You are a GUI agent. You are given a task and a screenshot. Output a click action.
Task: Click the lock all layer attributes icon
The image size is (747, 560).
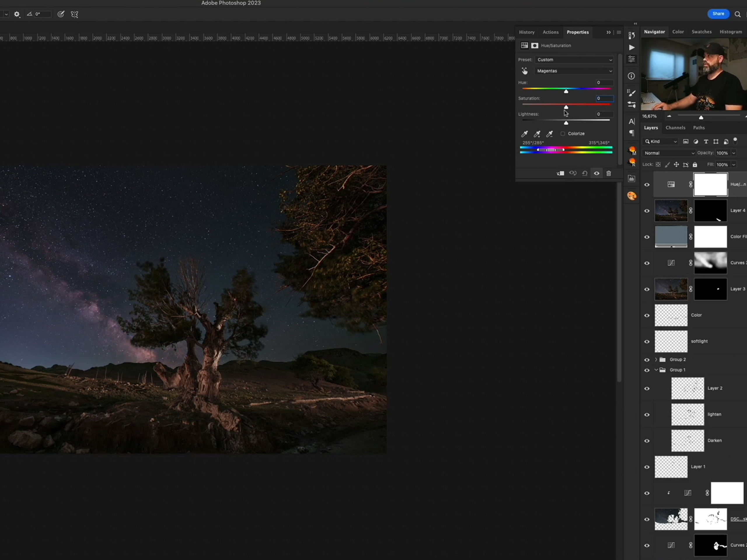pyautogui.click(x=695, y=165)
